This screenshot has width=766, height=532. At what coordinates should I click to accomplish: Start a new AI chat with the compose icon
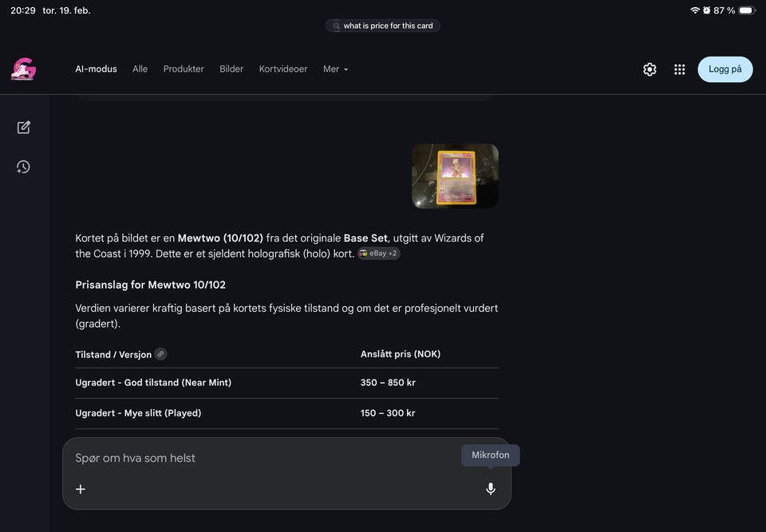23,128
